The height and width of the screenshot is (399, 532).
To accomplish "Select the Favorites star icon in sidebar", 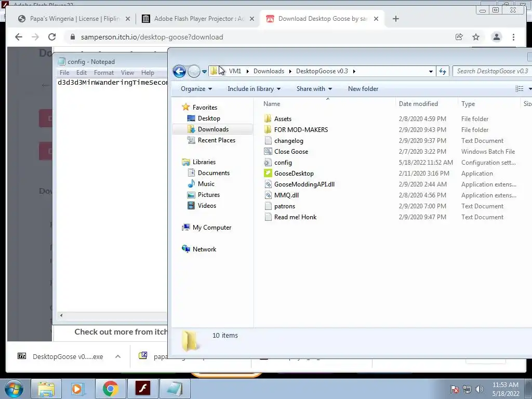I will tap(185, 107).
